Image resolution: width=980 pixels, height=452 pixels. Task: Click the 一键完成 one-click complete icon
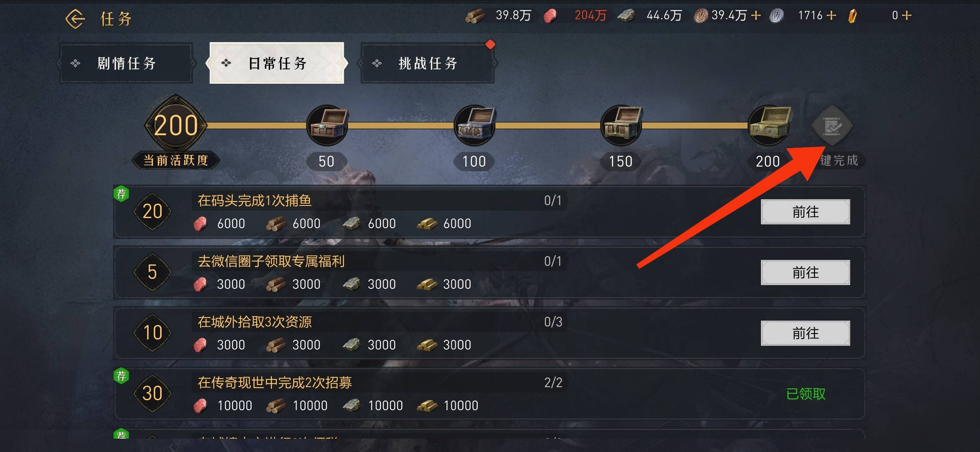point(832,126)
